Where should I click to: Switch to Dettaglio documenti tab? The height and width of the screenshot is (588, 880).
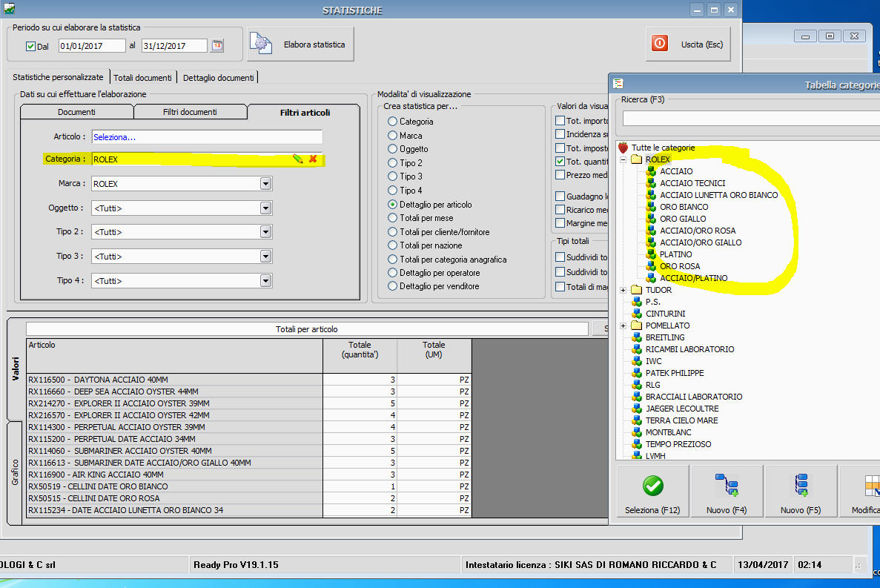(x=218, y=77)
